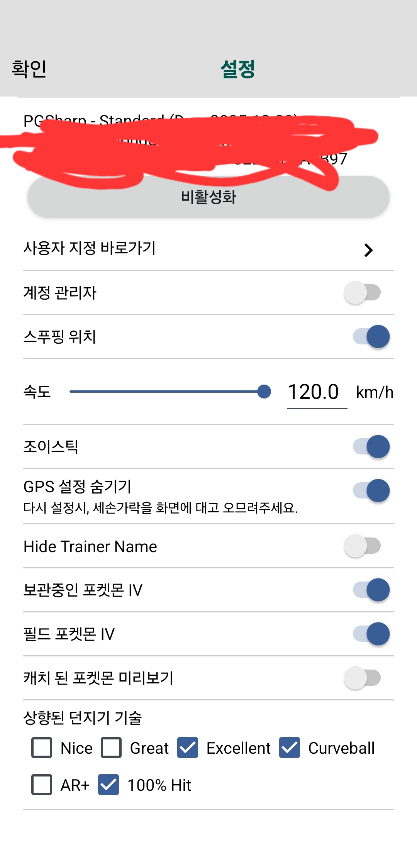The width and height of the screenshot is (417, 868).
Task: Switch off 보관중인 포켓몬 IV toggle
Action: coord(371,590)
